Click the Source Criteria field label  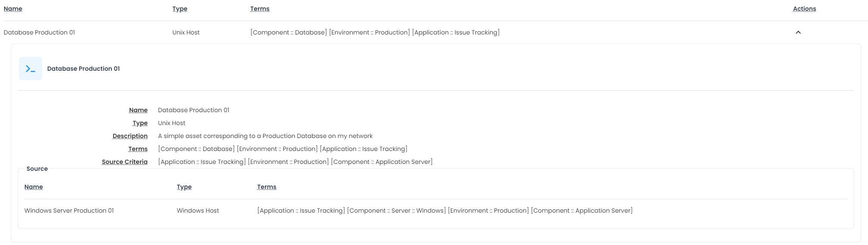(125, 162)
